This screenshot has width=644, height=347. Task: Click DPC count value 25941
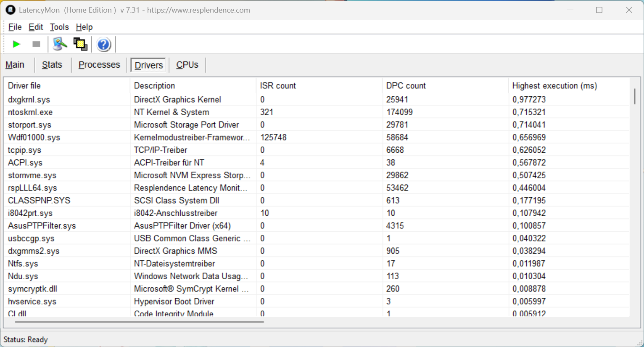tap(397, 100)
